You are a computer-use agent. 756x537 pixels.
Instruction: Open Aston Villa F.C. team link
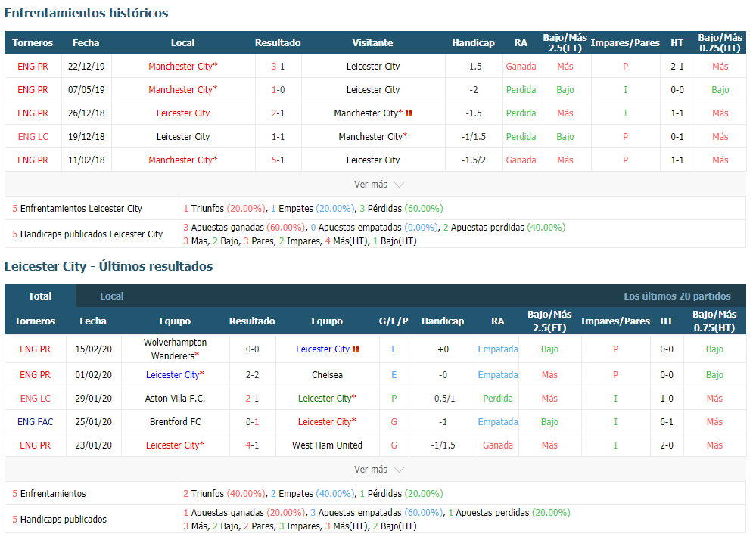175,398
